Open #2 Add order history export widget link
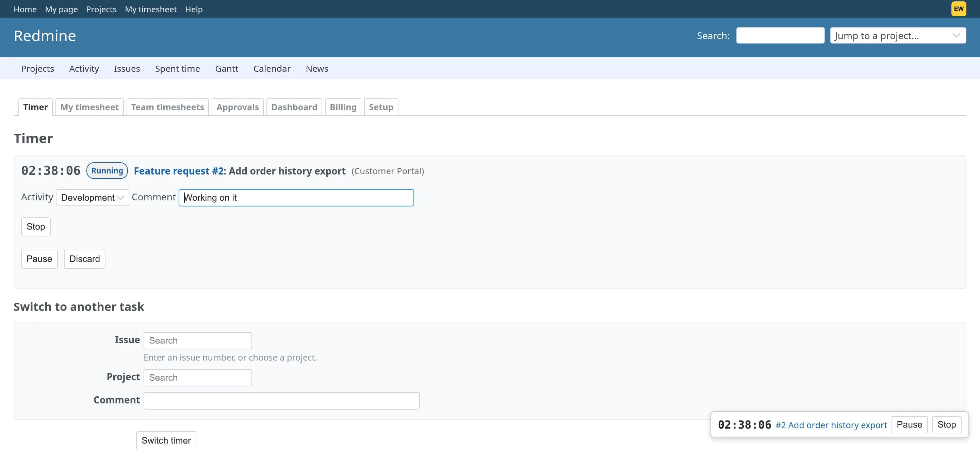980x449 pixels. (831, 425)
